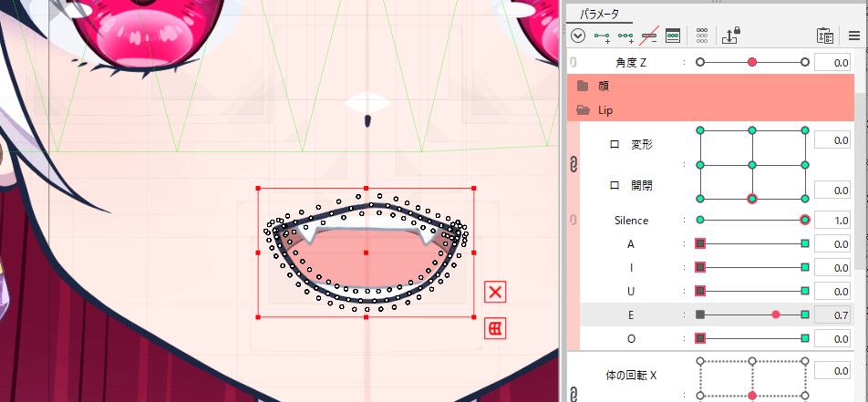Click the add three keys icon
This screenshot has height=402, width=868.
625,36
